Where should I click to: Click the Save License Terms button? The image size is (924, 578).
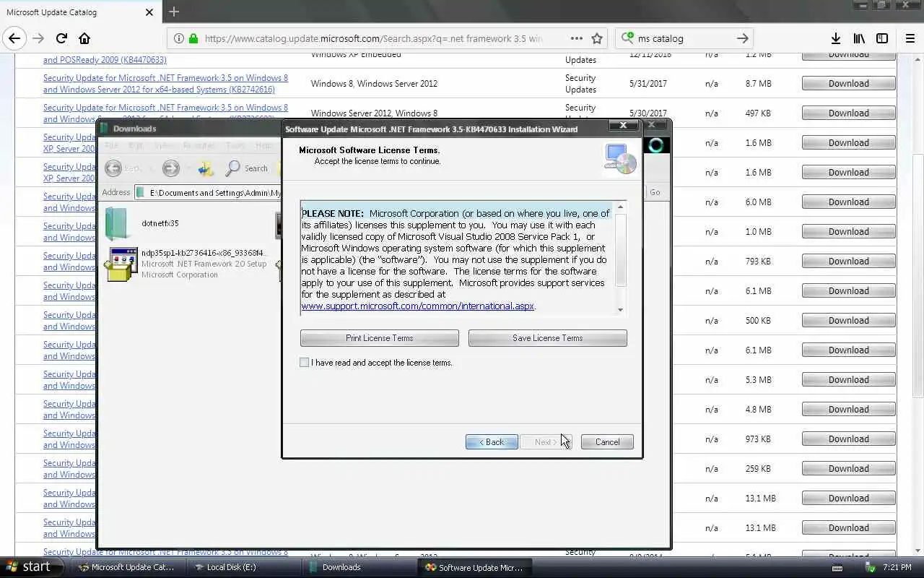pyautogui.click(x=547, y=338)
